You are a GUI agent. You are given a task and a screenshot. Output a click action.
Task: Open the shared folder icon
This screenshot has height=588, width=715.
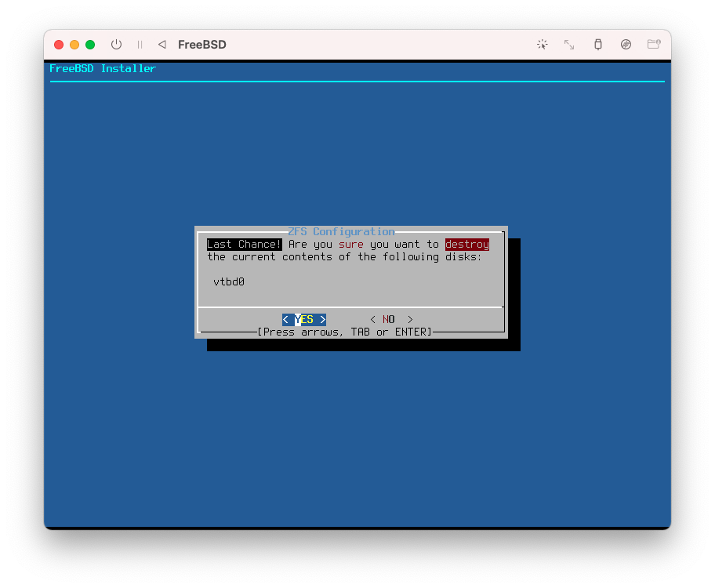pos(654,44)
